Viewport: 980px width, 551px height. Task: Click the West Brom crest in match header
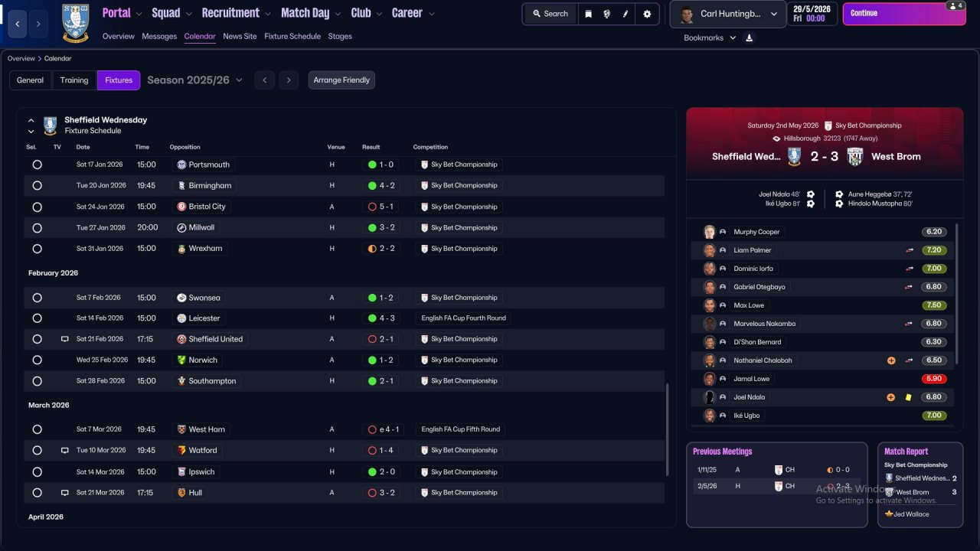coord(855,156)
